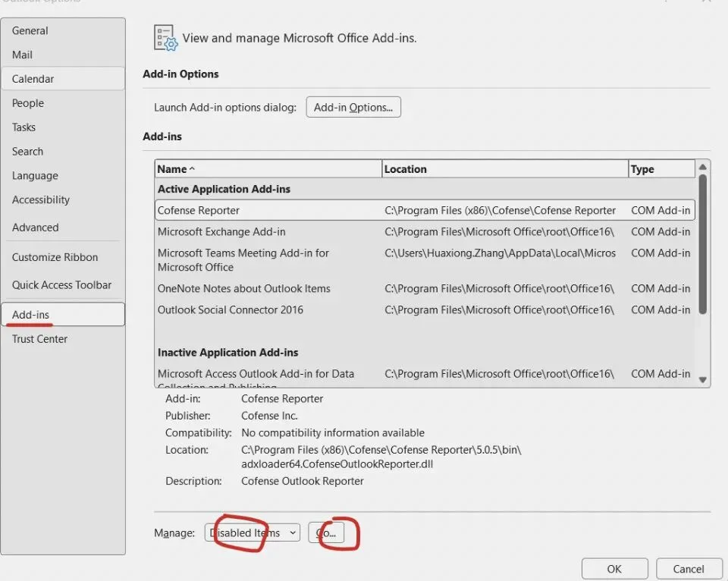
Task: Open the General options category
Action: tap(63, 30)
